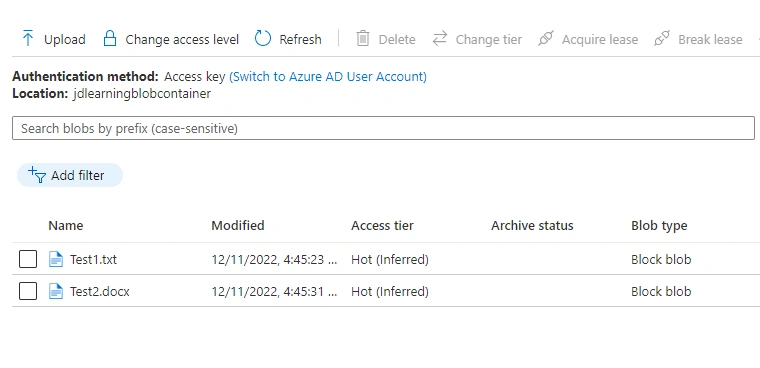This screenshot has width=760, height=368.
Task: Click the Delete trash can icon
Action: pyautogui.click(x=363, y=38)
